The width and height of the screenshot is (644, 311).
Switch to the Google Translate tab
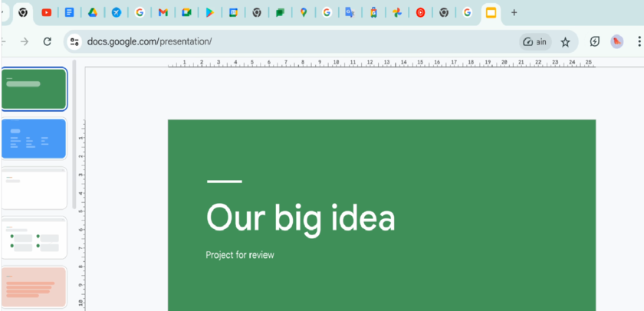point(350,12)
